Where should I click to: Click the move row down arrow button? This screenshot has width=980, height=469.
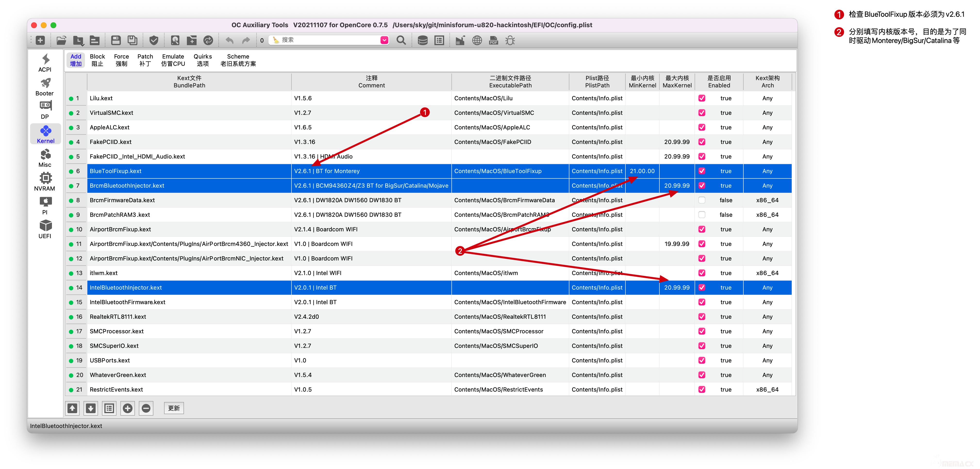91,408
